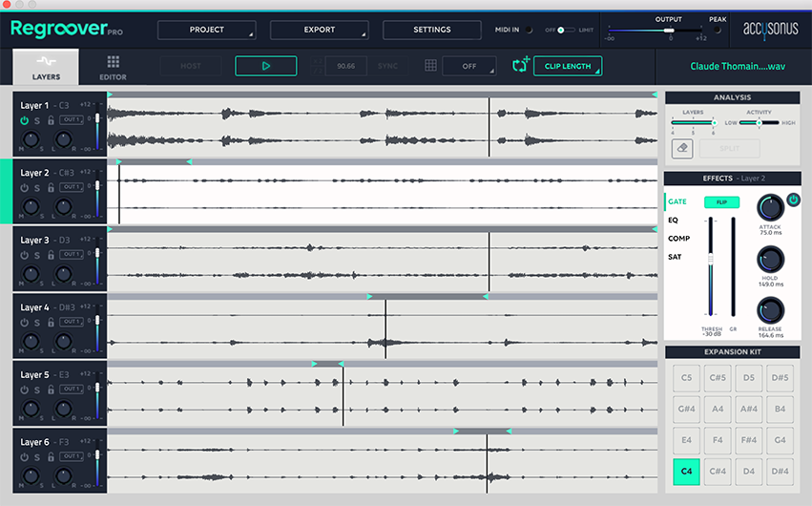Screen dimensions: 812x506
Task: Toggle power for Layer 5
Action: coord(25,390)
